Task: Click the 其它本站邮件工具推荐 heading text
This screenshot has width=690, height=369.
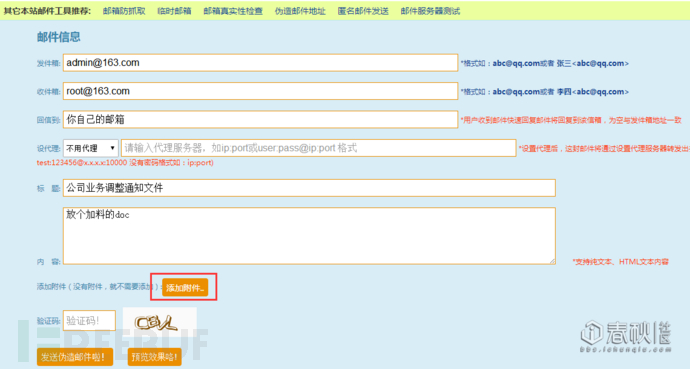Action: coord(47,11)
